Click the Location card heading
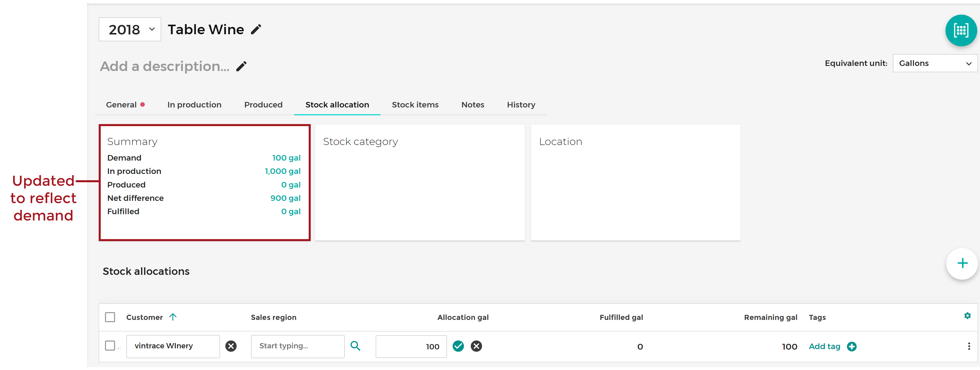Image resolution: width=980 pixels, height=370 pixels. click(x=561, y=141)
